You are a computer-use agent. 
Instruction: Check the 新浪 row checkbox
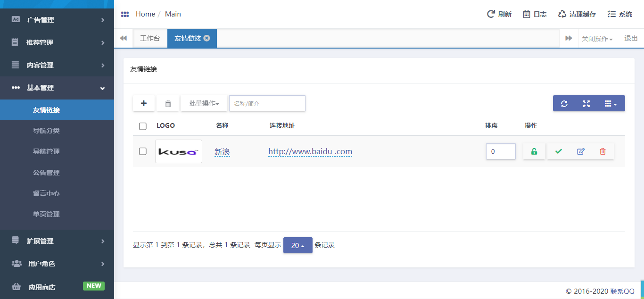tap(143, 151)
